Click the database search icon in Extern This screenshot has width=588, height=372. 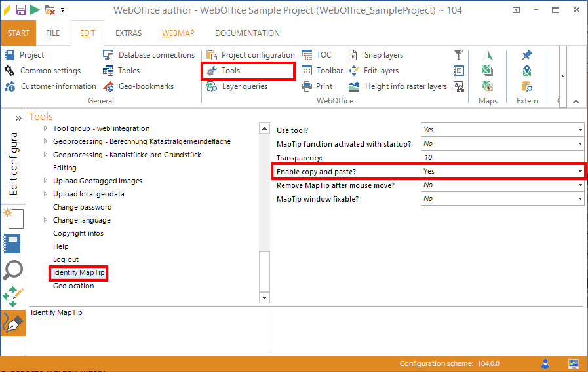pyautogui.click(x=527, y=86)
